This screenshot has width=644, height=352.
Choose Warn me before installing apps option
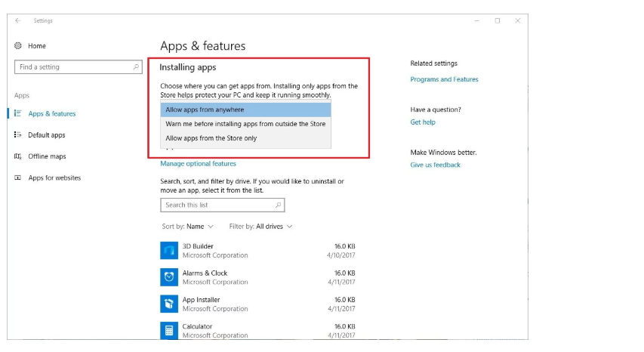[246, 124]
